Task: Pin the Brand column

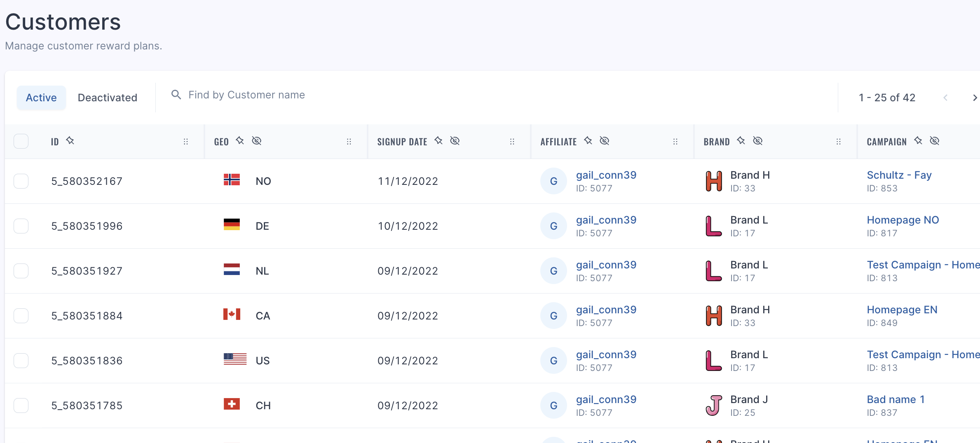Action: coord(741,141)
